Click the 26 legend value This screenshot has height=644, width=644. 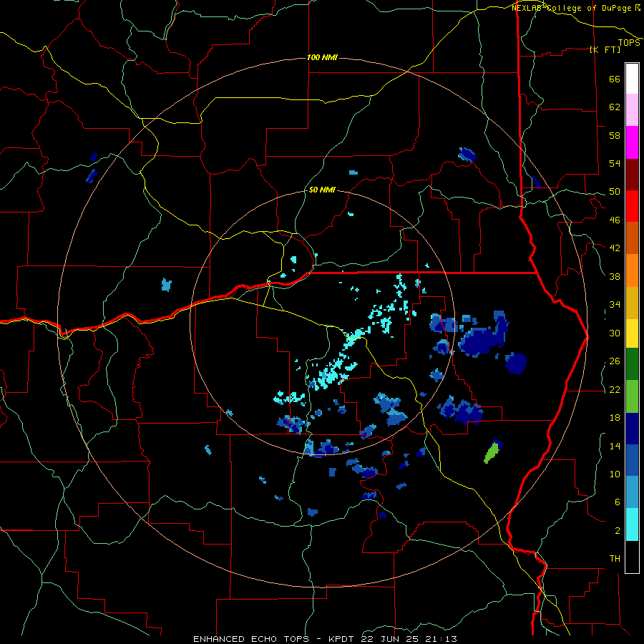click(615, 361)
